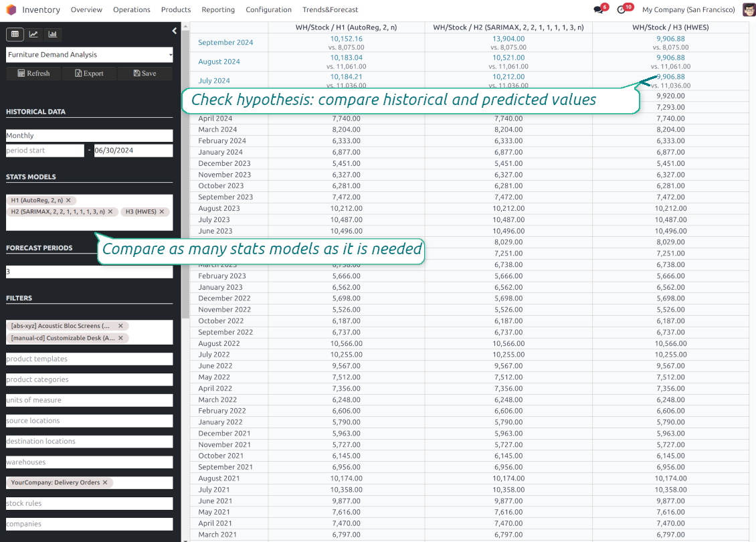Click the product templates filter field

(x=89, y=359)
